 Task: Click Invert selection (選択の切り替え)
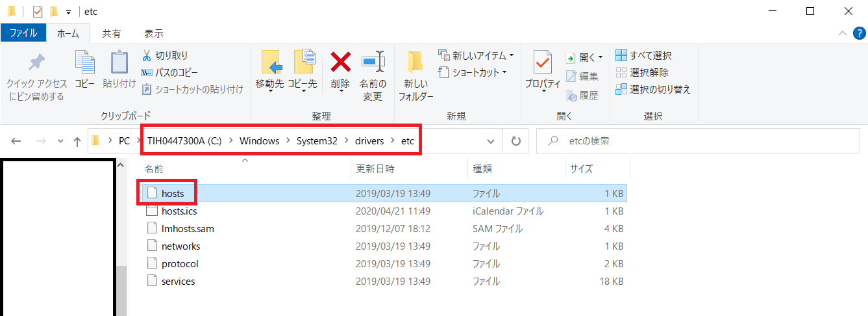click(x=653, y=90)
